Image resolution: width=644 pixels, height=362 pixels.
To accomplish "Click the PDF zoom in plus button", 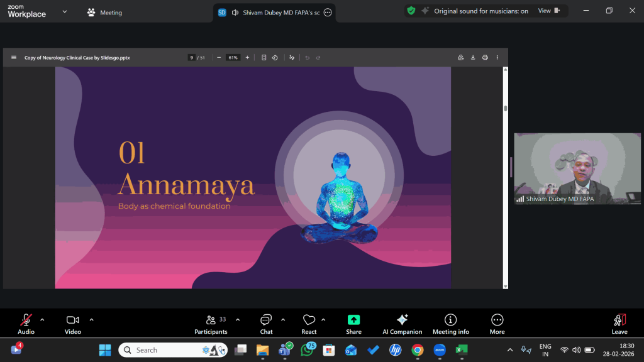I will 247,57.
